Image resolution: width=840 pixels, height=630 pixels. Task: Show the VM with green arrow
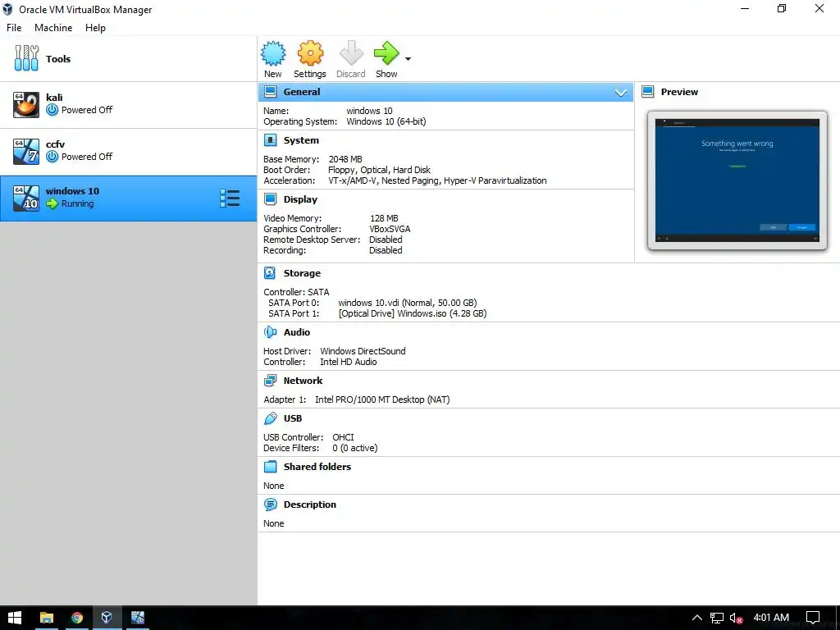(x=386, y=53)
